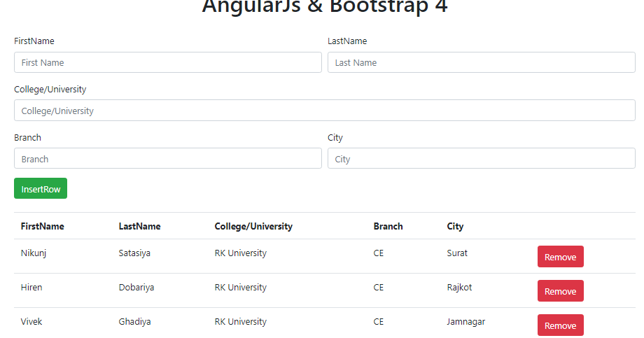This screenshot has width=644, height=338.
Task: Click the LastName table column header
Action: tap(139, 226)
